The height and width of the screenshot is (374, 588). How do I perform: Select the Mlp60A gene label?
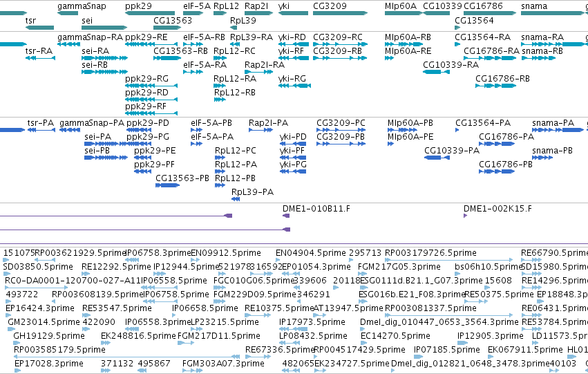pos(401,6)
